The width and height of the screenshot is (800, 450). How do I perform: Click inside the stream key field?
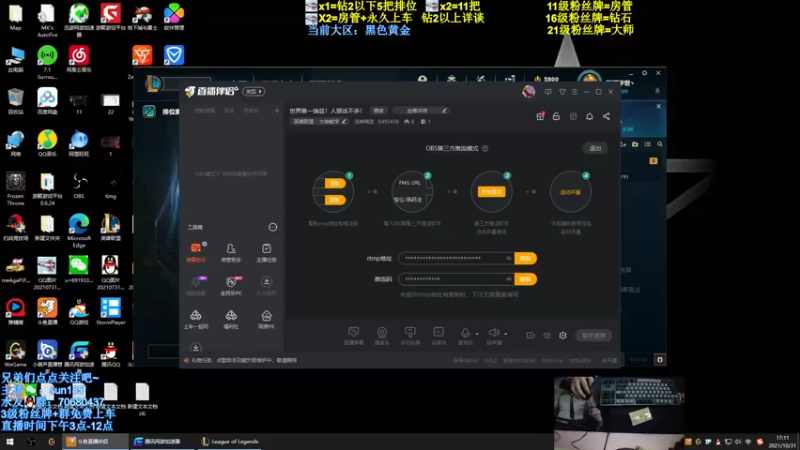click(x=456, y=279)
